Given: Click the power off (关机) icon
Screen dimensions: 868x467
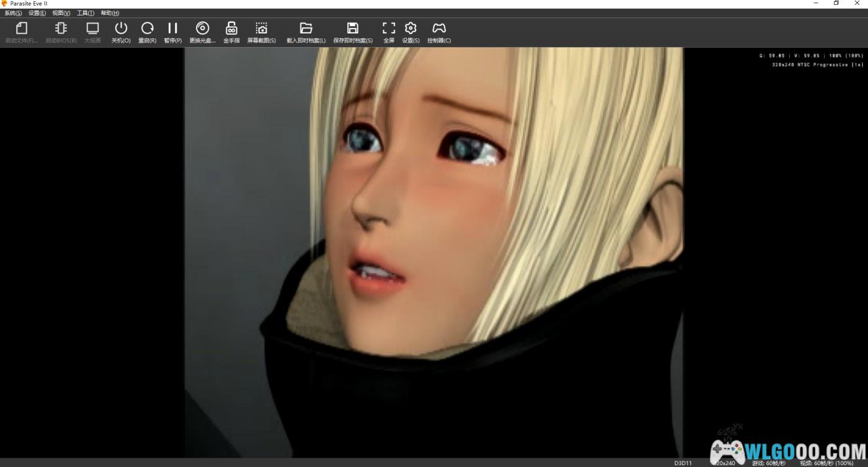Looking at the screenshot, I should 121,32.
